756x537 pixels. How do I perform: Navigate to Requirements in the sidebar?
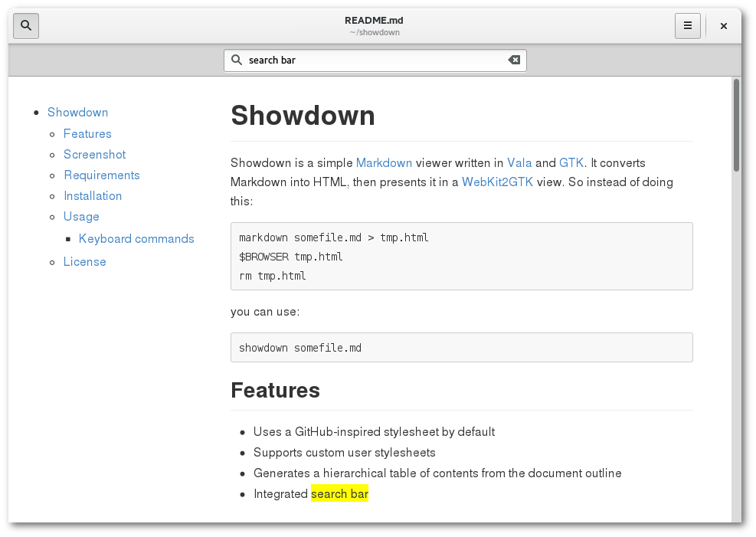(x=102, y=175)
